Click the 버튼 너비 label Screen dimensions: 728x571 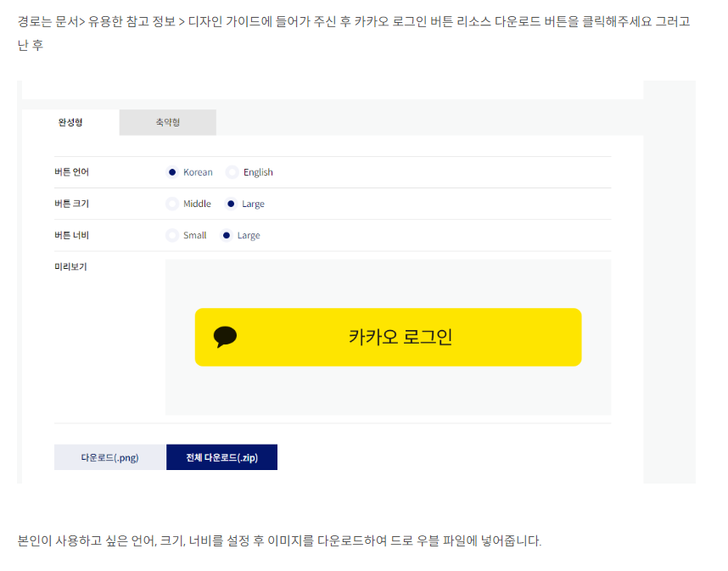tap(71, 235)
